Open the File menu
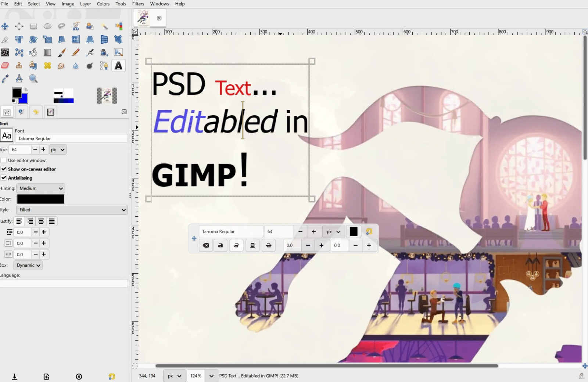This screenshot has width=588, height=382. pos(5,4)
